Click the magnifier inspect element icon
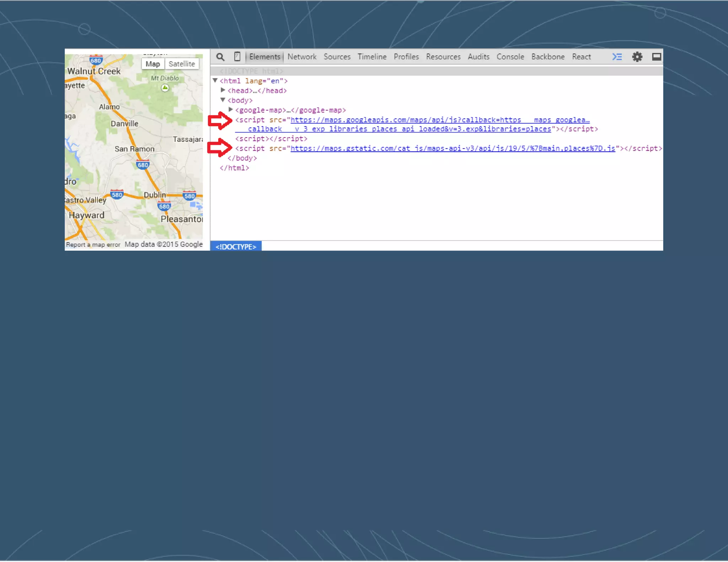Viewport: 728px width, 562px height. click(220, 57)
